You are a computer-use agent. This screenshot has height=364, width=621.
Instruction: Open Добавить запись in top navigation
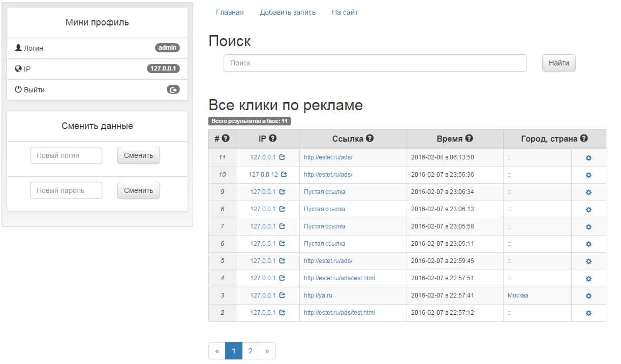(x=288, y=12)
